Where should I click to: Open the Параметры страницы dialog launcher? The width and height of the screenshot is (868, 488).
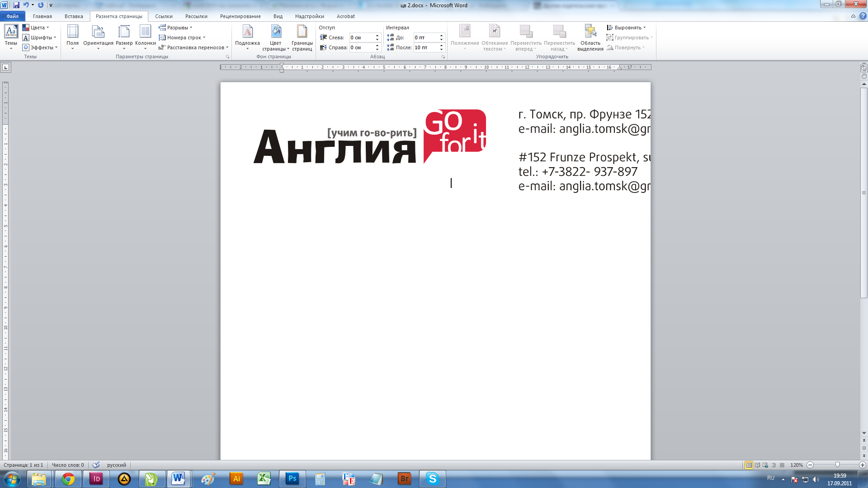[x=227, y=57]
